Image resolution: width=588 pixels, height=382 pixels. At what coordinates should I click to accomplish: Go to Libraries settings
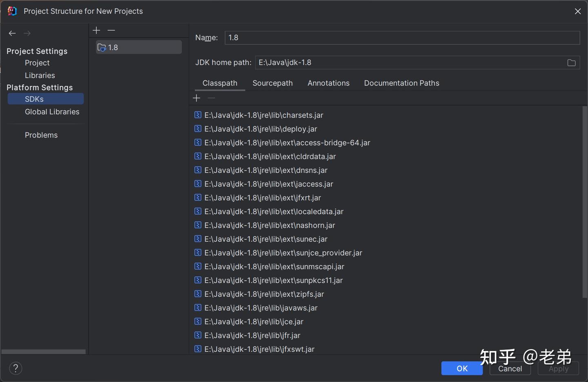point(40,76)
